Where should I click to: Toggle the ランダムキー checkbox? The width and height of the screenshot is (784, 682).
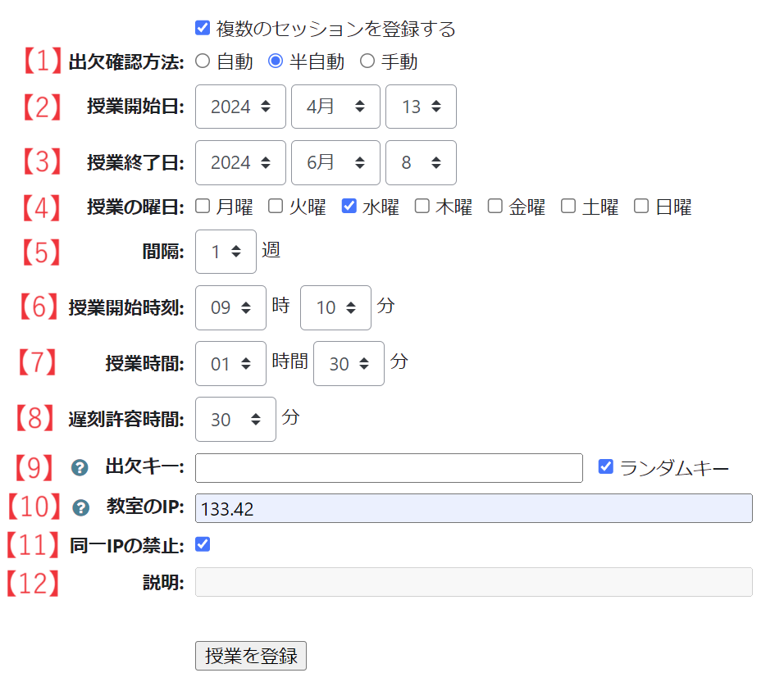[x=606, y=467]
